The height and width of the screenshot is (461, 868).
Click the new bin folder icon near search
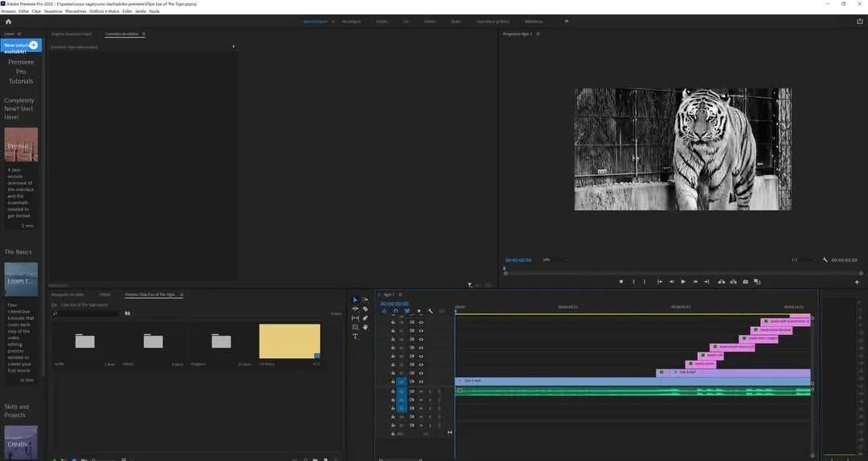coord(127,313)
